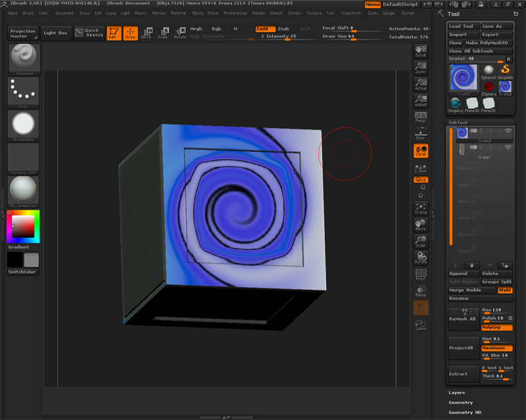Viewport: 526px width, 420px height.
Task: Open the Standard brush picker
Action: click(24, 58)
